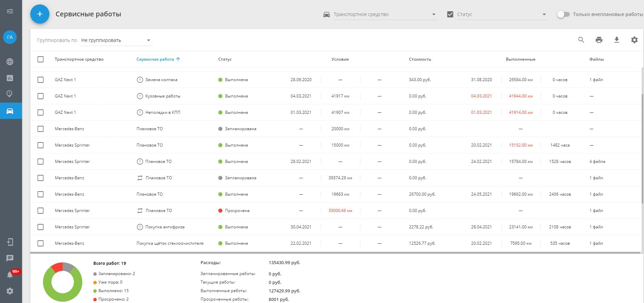The height and width of the screenshot is (303, 644).
Task: Click the Запланировано: 2 legend entry
Action: pos(114,274)
